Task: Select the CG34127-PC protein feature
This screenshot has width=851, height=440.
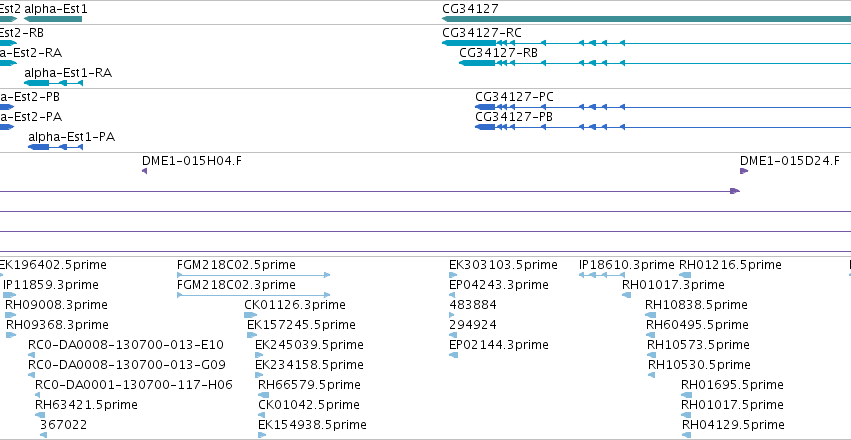Action: tap(663, 107)
